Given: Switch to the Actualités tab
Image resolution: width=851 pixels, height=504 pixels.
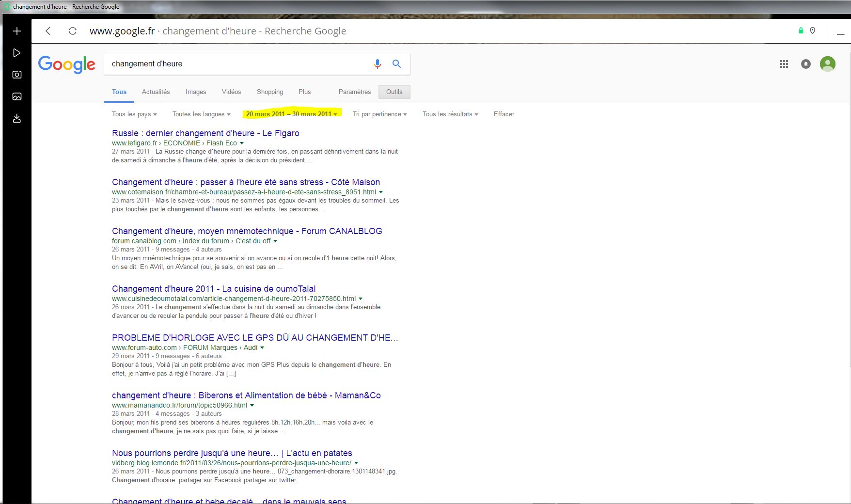Looking at the screenshot, I should (156, 92).
